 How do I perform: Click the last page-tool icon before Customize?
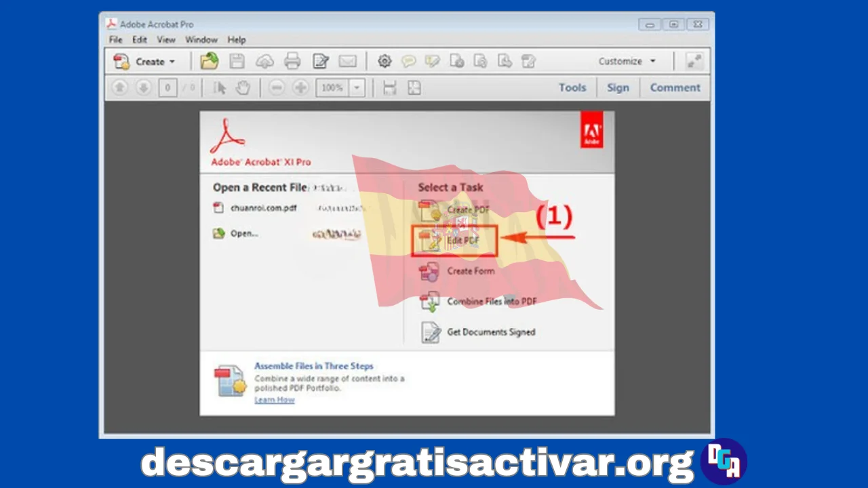(x=529, y=62)
